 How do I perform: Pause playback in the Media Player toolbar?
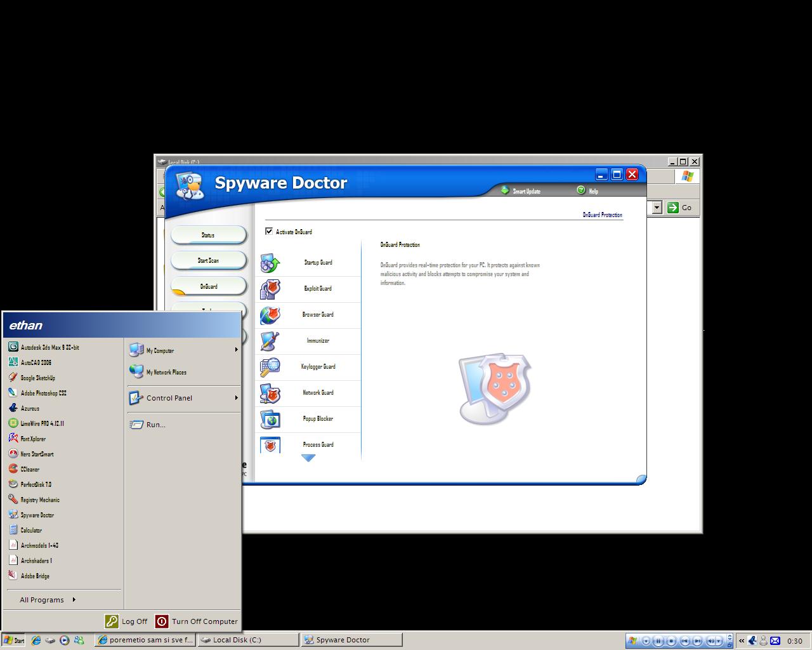tap(658, 641)
